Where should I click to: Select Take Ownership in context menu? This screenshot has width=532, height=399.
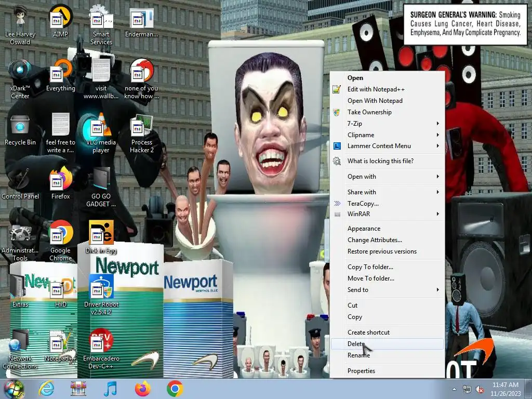[387, 112]
